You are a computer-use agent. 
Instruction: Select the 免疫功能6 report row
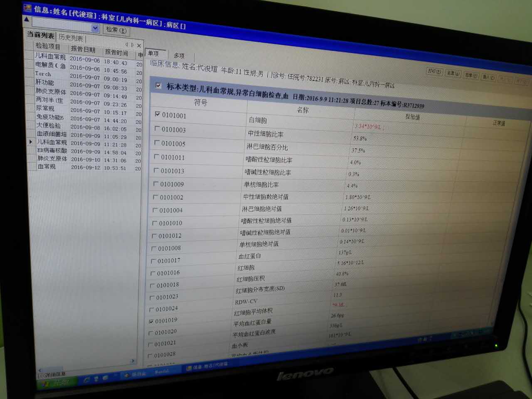(x=84, y=118)
